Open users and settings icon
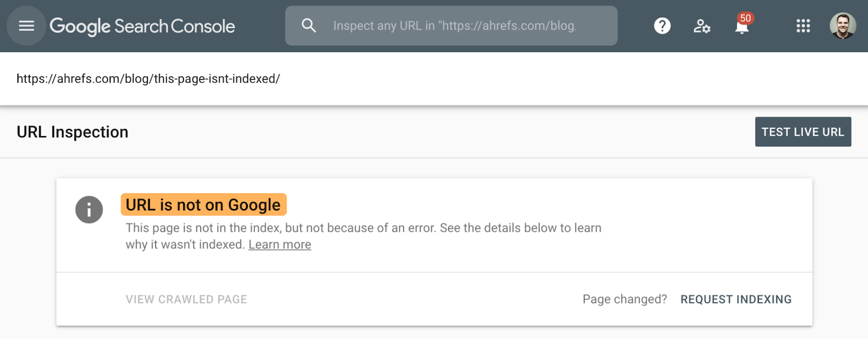 click(701, 26)
